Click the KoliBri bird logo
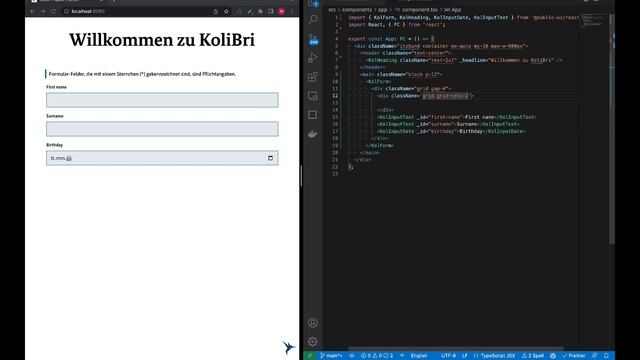This screenshot has height=360, width=640. (288, 347)
